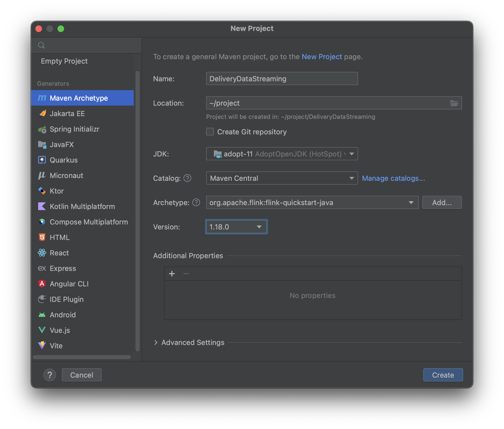Select JavaFX generator
Image resolution: width=504 pixels, height=429 pixels.
[82, 145]
